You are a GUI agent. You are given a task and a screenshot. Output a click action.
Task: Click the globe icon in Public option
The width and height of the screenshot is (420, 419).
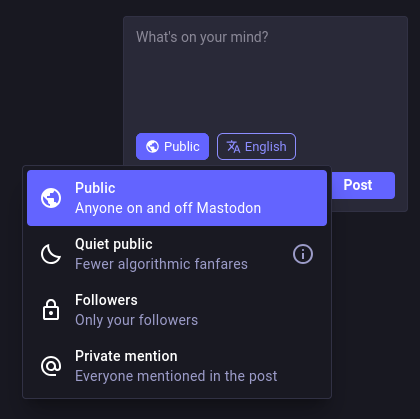pyautogui.click(x=51, y=198)
